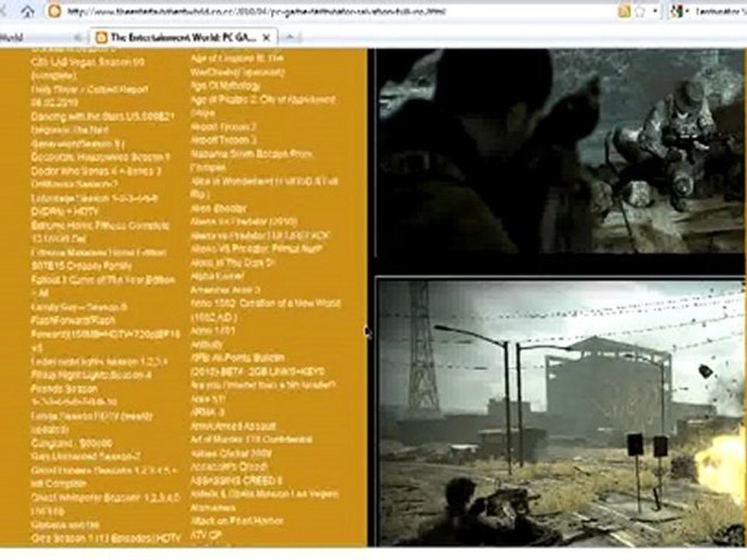747x560 pixels.
Task: Open the Anno 1602 Creation of a New World link
Action: [x=265, y=310]
